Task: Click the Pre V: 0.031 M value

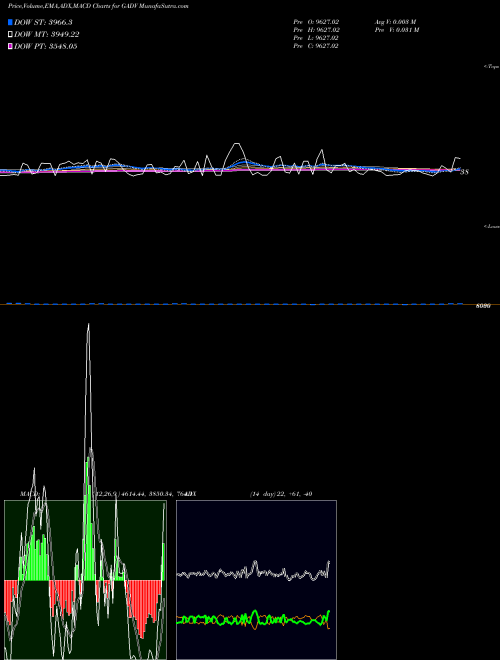Action: (x=398, y=30)
